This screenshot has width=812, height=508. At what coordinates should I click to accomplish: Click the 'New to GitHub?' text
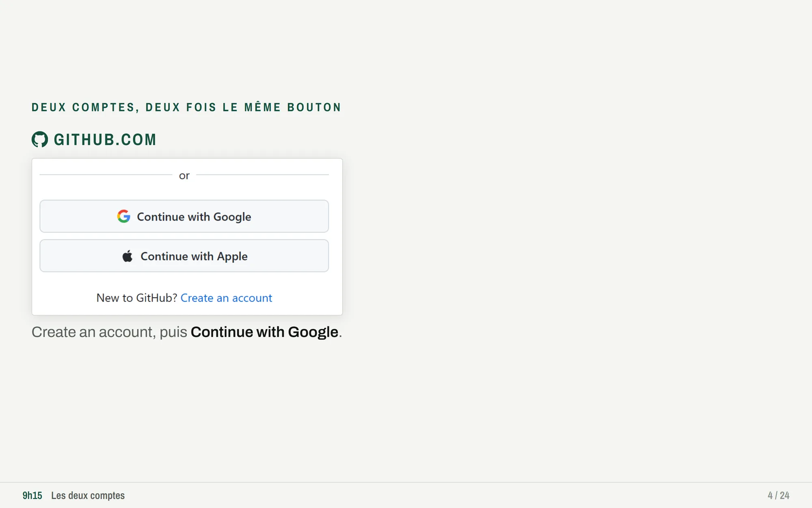[x=137, y=298]
